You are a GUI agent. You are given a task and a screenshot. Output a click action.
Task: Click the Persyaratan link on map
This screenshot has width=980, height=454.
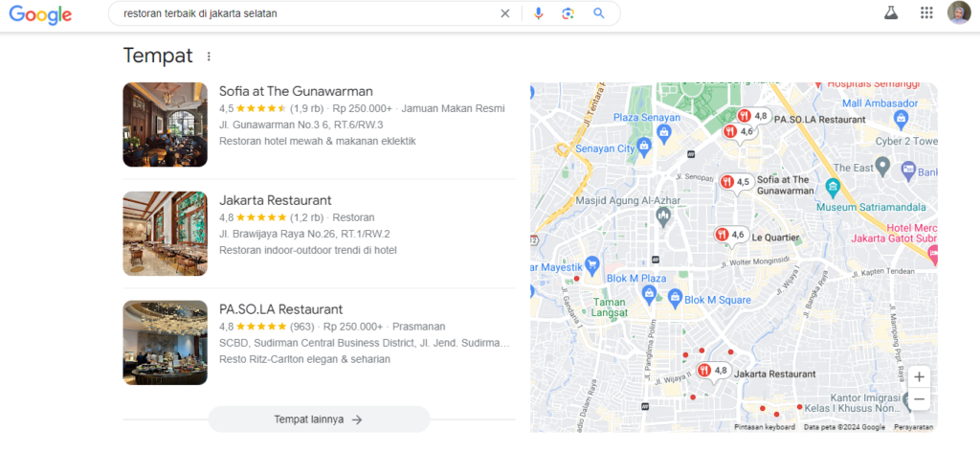tap(913, 427)
